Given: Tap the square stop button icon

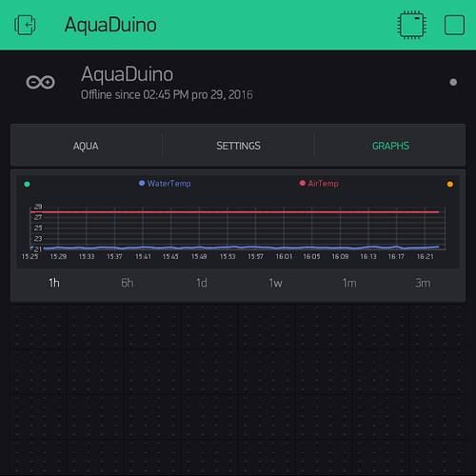Looking at the screenshot, I should pyautogui.click(x=454, y=25).
